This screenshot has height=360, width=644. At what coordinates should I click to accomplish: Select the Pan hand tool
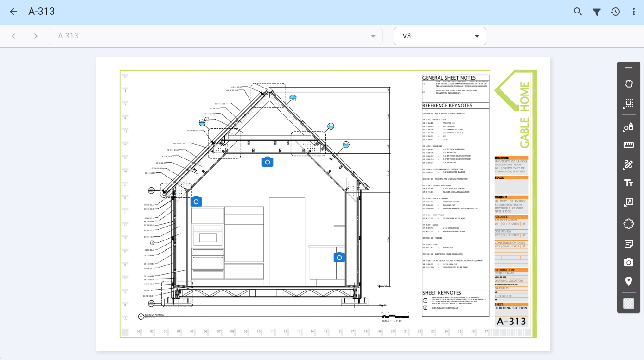[629, 84]
